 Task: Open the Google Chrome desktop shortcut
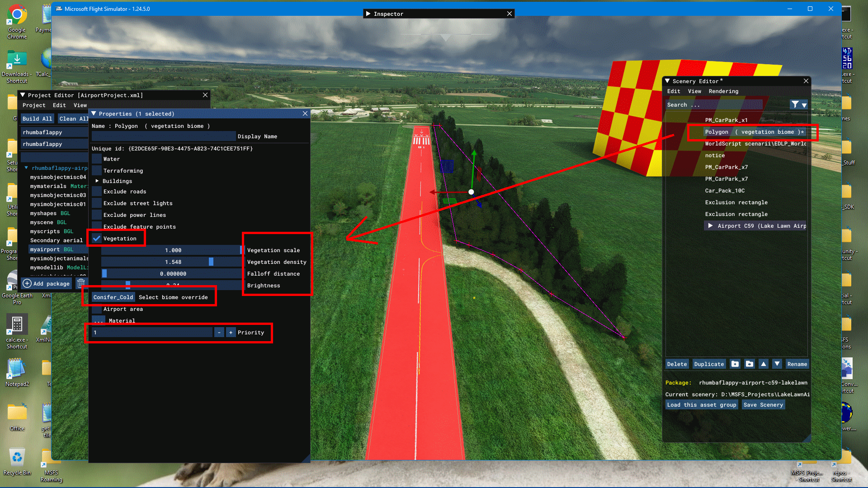coord(17,22)
